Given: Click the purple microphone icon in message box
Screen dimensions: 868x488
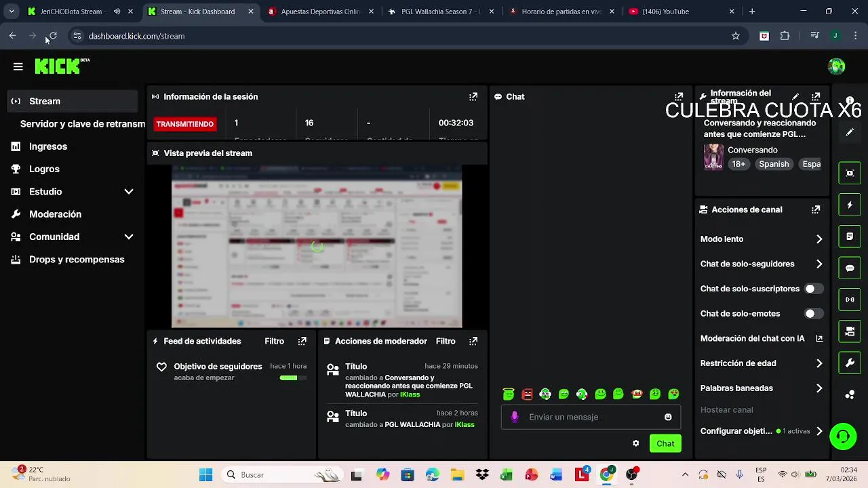Looking at the screenshot, I should click(514, 417).
